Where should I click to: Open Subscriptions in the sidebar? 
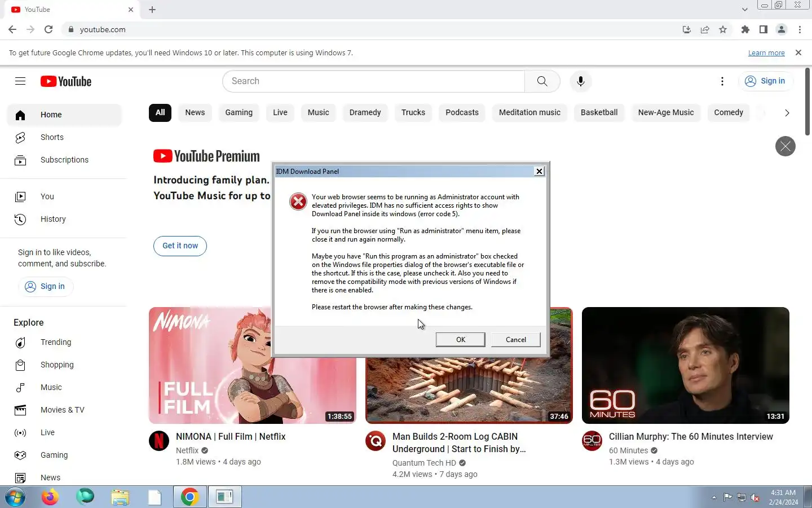point(64,160)
